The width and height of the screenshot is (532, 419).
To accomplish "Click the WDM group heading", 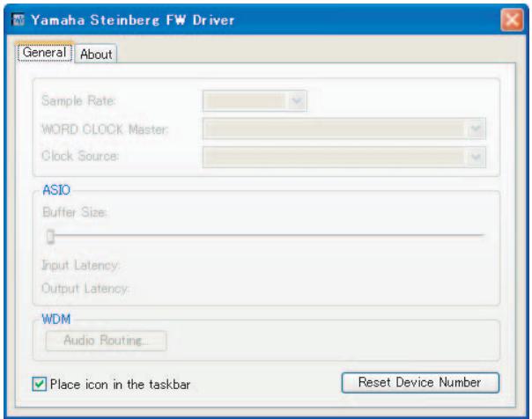I will click(x=56, y=319).
